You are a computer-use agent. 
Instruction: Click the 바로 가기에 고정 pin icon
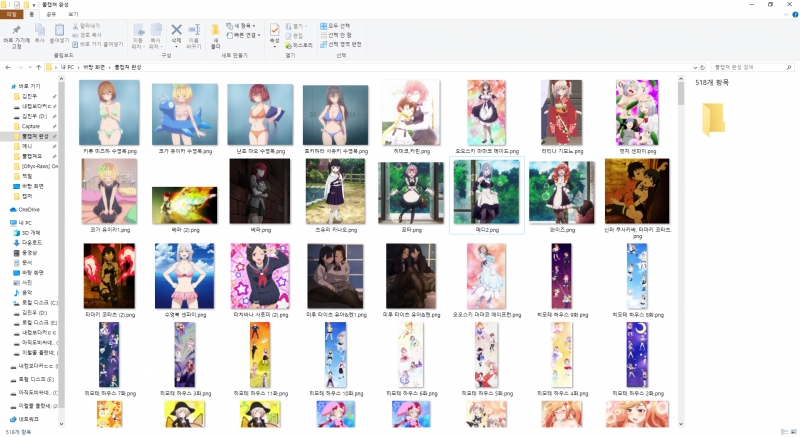click(15, 32)
